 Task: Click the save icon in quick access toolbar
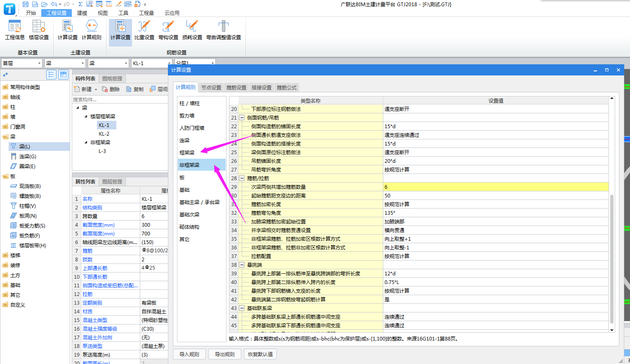pyautogui.click(x=26, y=4)
